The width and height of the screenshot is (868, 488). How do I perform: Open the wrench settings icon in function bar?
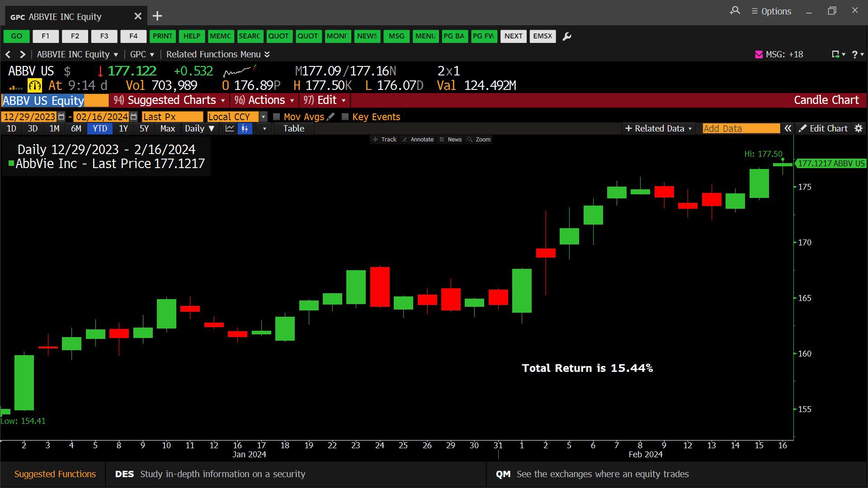click(x=567, y=36)
